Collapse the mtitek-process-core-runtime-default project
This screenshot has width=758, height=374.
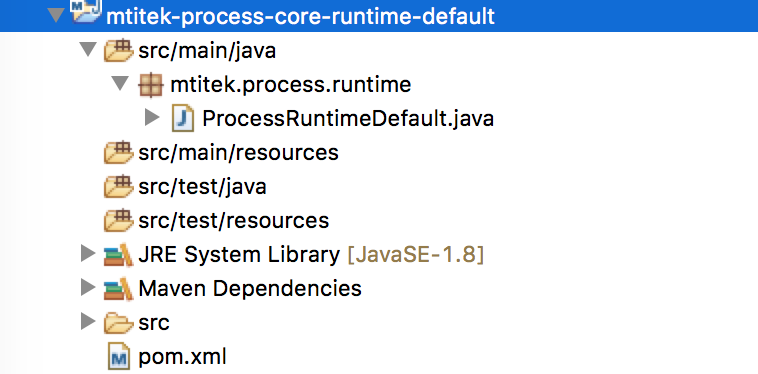pyautogui.click(x=57, y=15)
